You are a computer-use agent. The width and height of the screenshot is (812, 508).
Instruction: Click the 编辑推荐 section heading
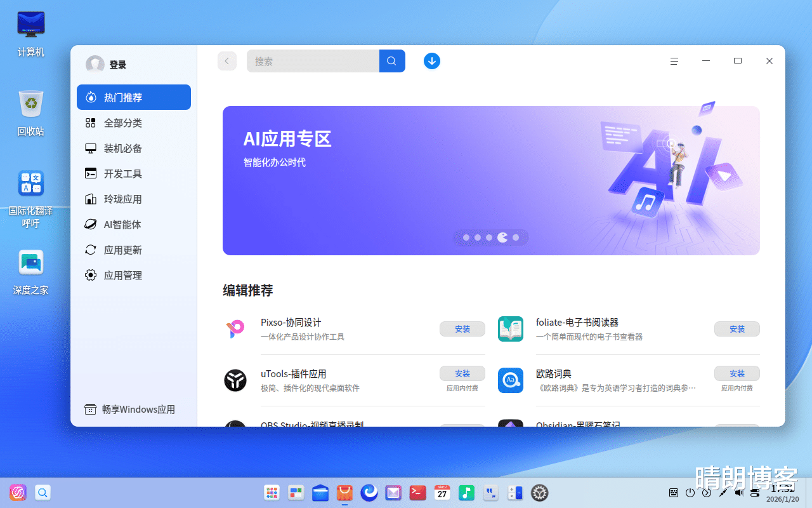click(248, 290)
